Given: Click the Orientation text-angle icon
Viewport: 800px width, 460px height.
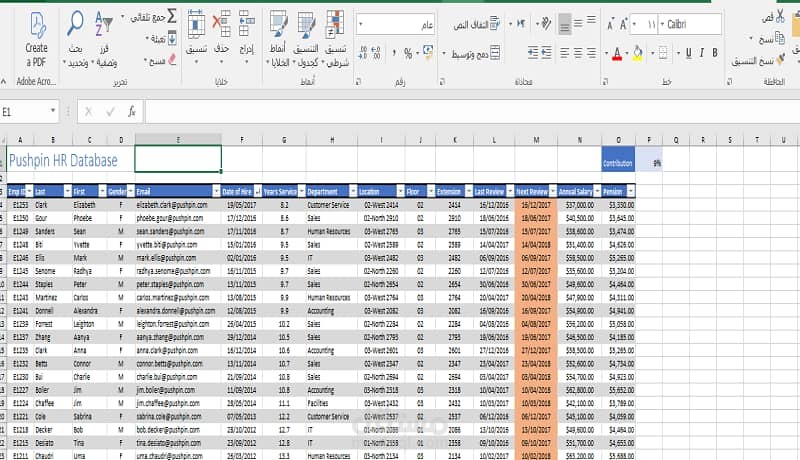Looking at the screenshot, I should [x=546, y=23].
